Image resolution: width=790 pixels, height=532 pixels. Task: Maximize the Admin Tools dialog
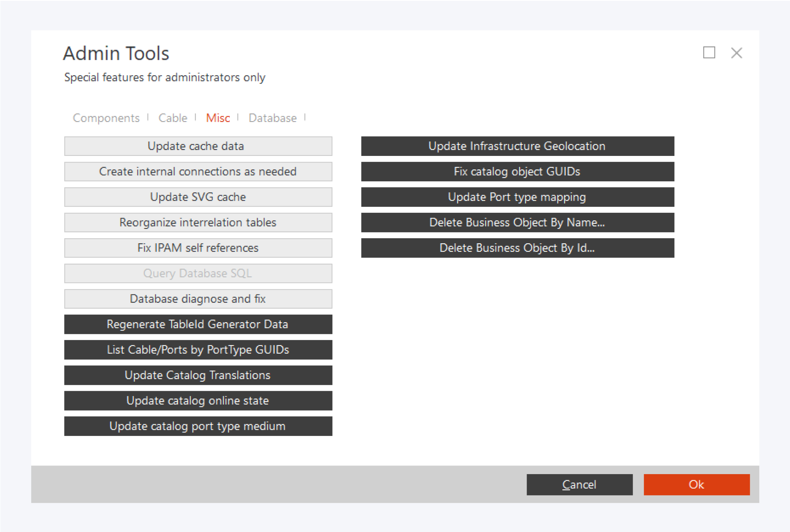click(709, 53)
